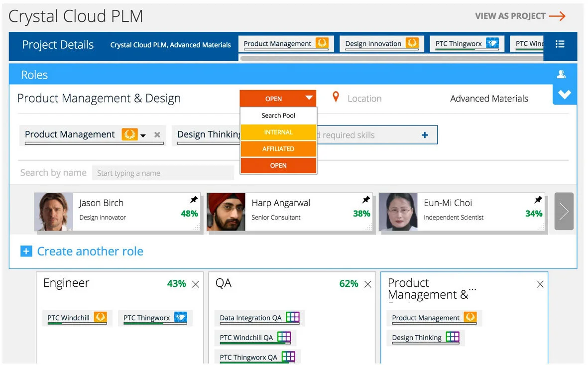Screen dimensions: 588x365
Task: Select OPEN option in search pool menu
Action: pos(278,165)
